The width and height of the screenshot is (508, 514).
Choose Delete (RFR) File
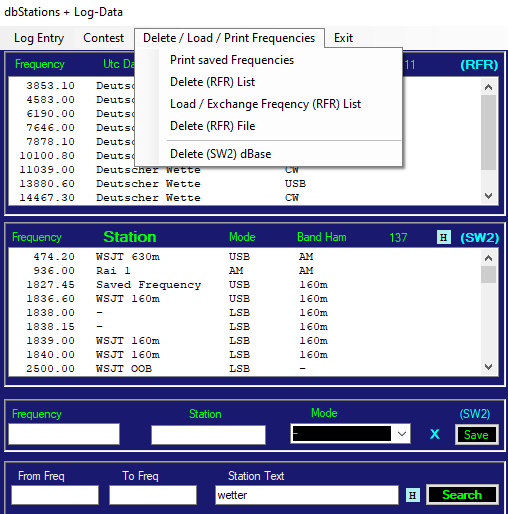(213, 126)
